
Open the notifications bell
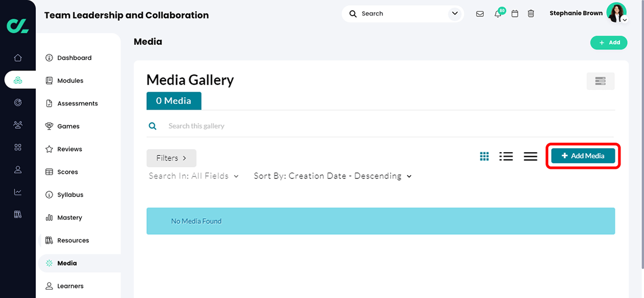point(498,14)
